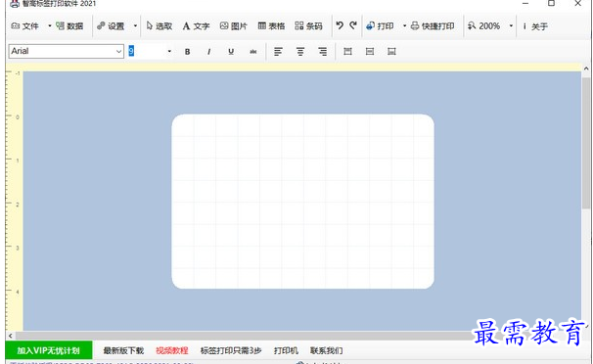This screenshot has width=593, height=364.
Task: Choose the 文字 (Text) tool
Action: coord(196,26)
